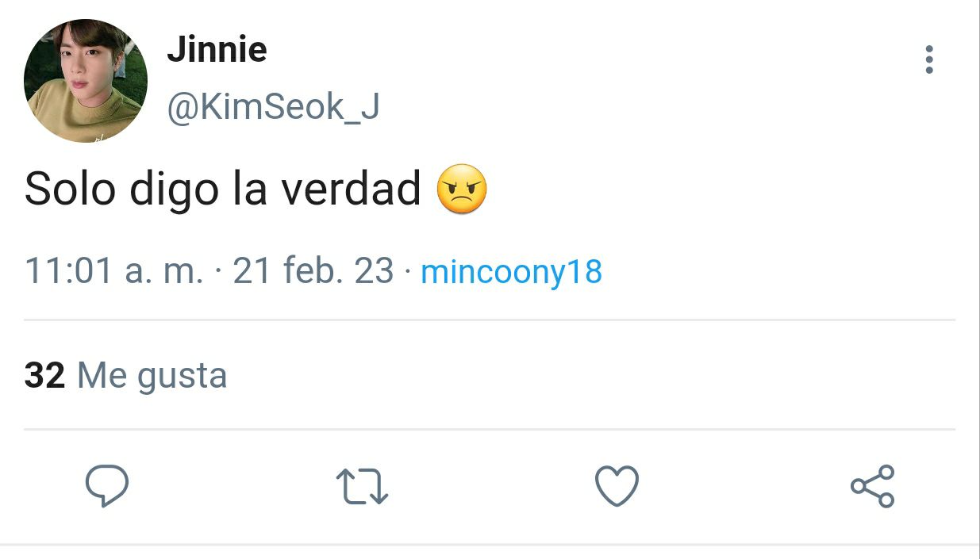980x559 pixels.
Task: Click the date 21 feb. 23
Action: coord(313,272)
